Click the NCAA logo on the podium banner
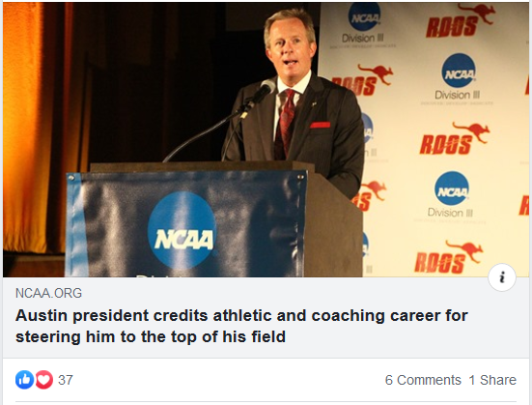 pyautogui.click(x=182, y=231)
